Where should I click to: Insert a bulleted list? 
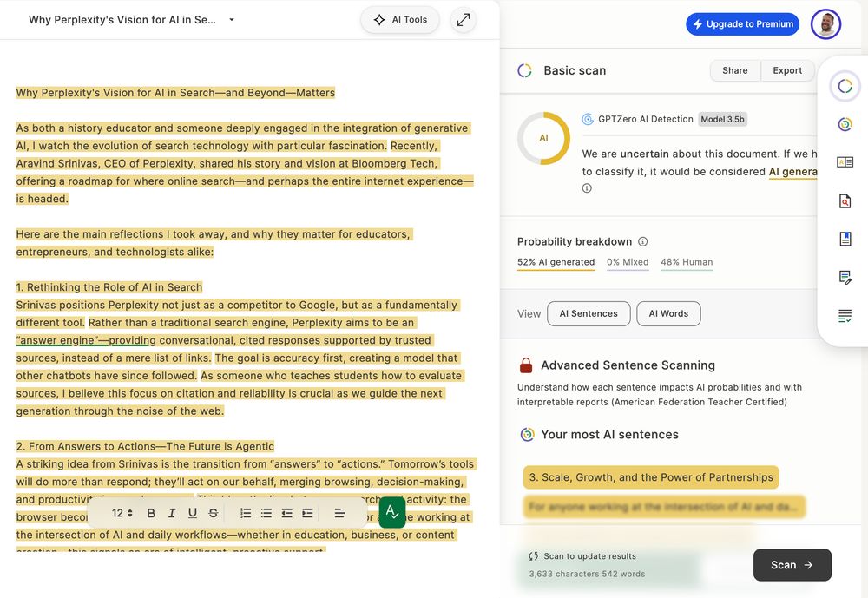coord(266,513)
